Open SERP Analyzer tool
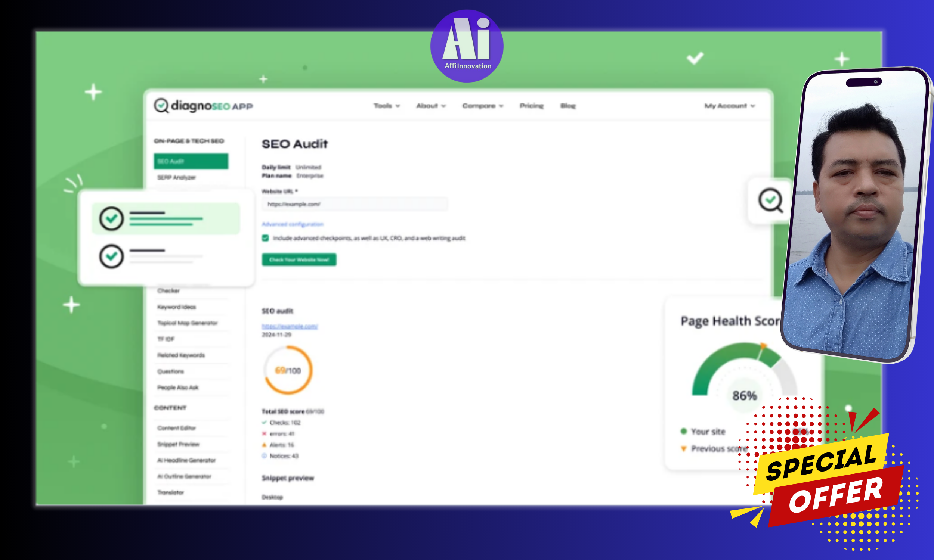934x560 pixels. point(176,177)
